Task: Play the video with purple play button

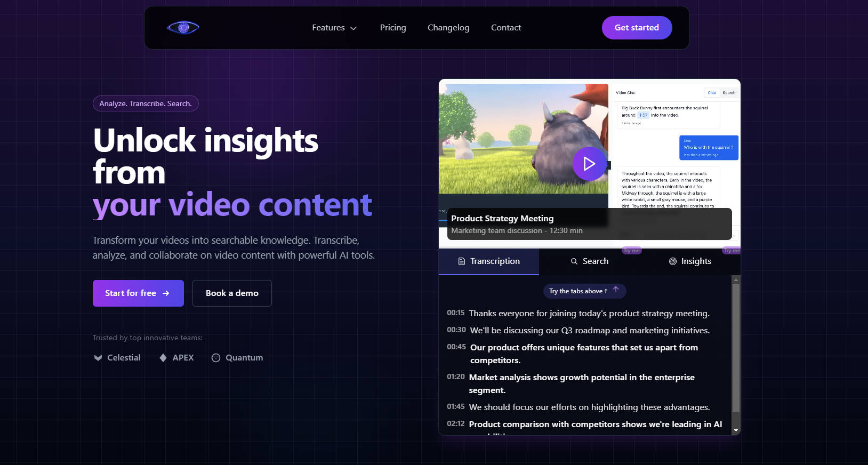Action: 589,164
